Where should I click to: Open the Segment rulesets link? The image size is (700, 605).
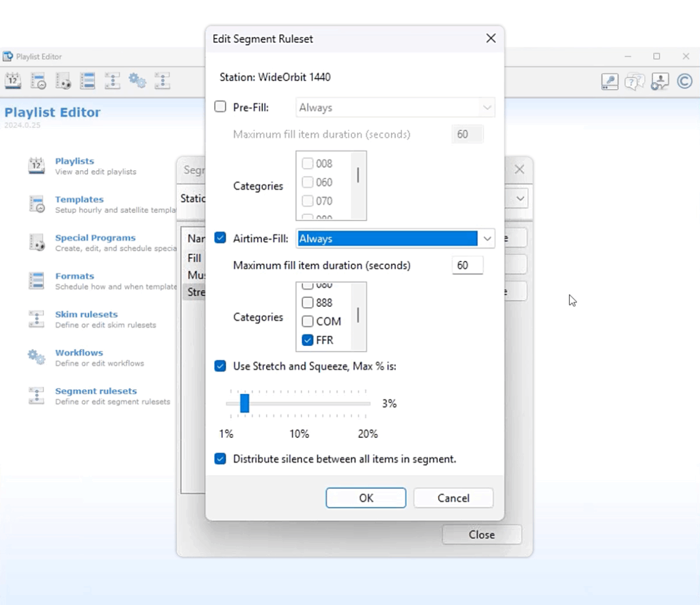tap(96, 391)
